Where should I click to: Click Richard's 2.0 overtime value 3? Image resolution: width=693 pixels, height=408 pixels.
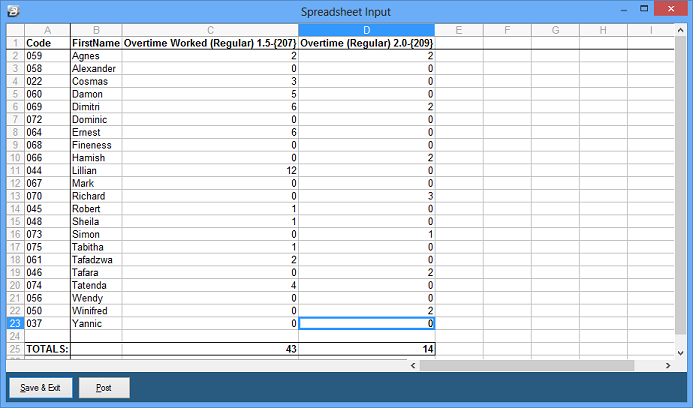click(x=366, y=196)
